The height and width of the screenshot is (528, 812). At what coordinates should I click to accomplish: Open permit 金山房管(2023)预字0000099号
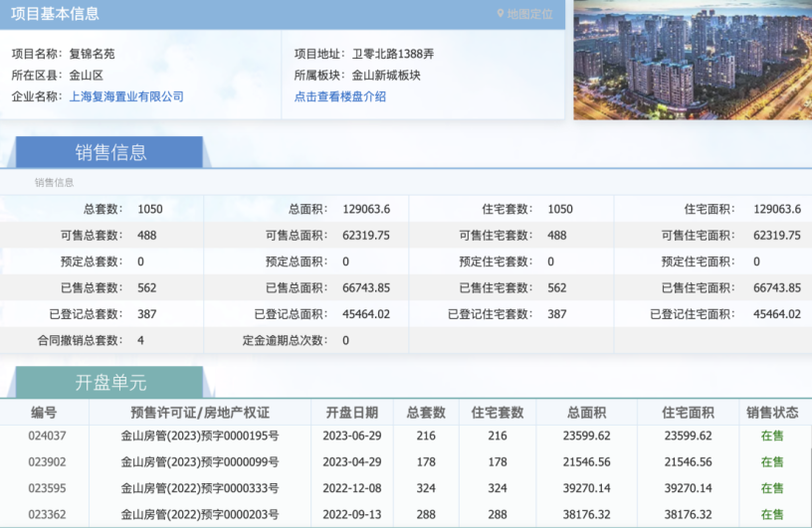200,462
